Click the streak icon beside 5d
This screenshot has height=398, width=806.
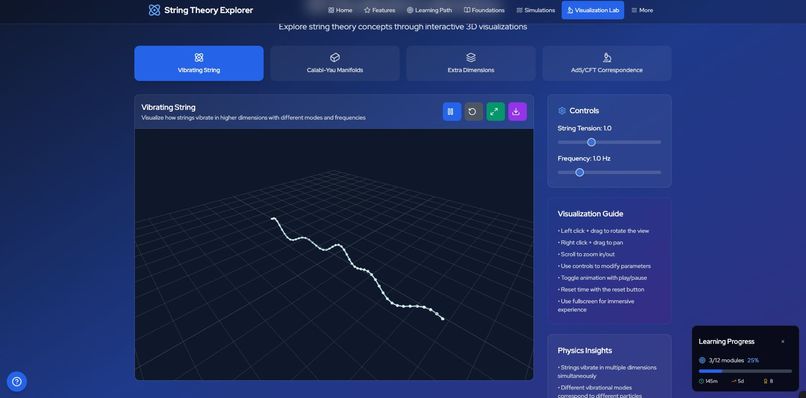coord(733,381)
